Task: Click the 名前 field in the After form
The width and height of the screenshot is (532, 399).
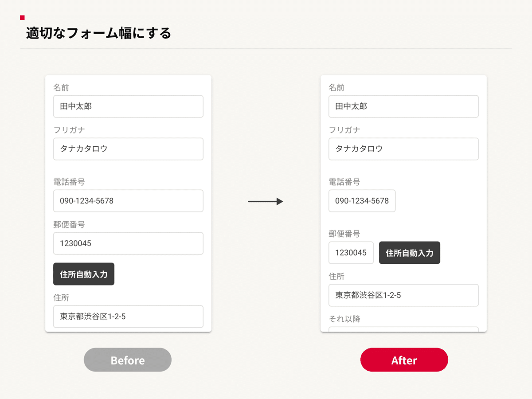Action: pos(403,106)
